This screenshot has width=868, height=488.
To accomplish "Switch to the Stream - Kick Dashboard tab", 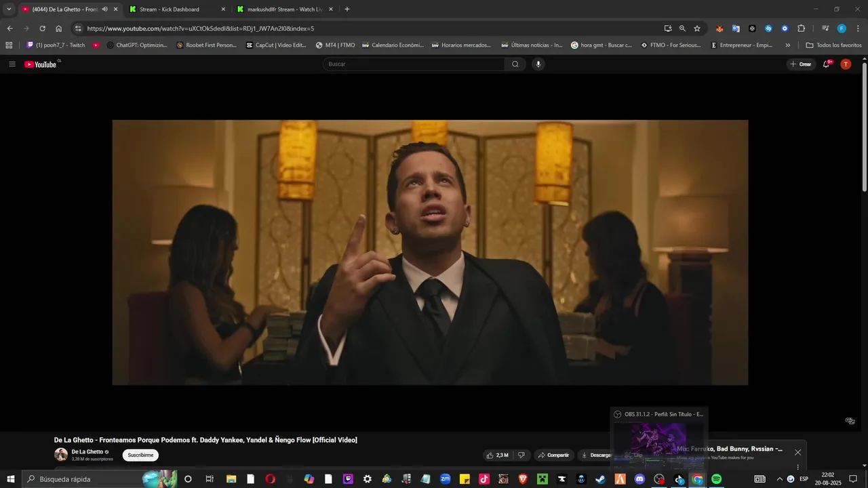I will 170,9.
